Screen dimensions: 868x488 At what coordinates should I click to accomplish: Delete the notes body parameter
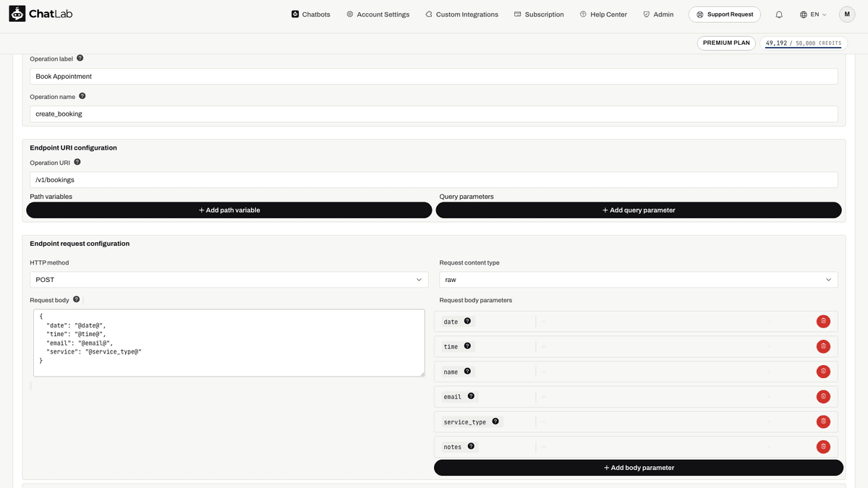point(823,447)
